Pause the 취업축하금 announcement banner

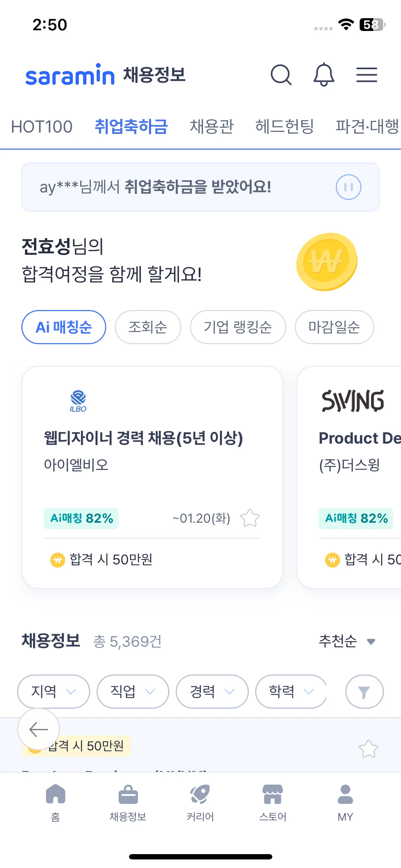[x=348, y=187]
